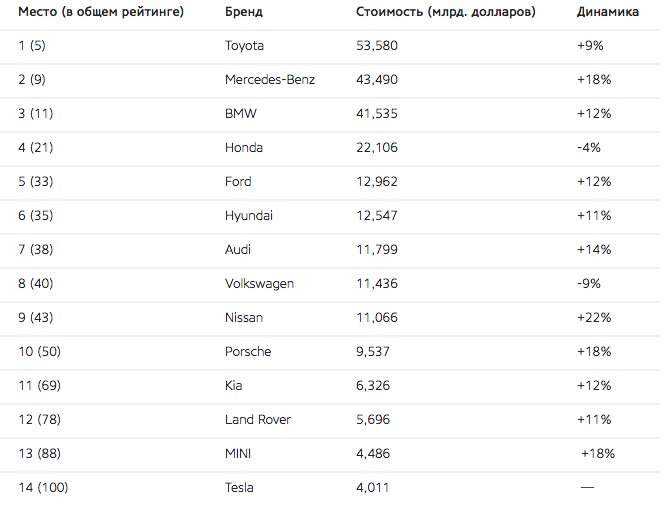The width and height of the screenshot is (666, 513).
Task: Click the Mercedes-Benz brand name
Action: coord(270,80)
